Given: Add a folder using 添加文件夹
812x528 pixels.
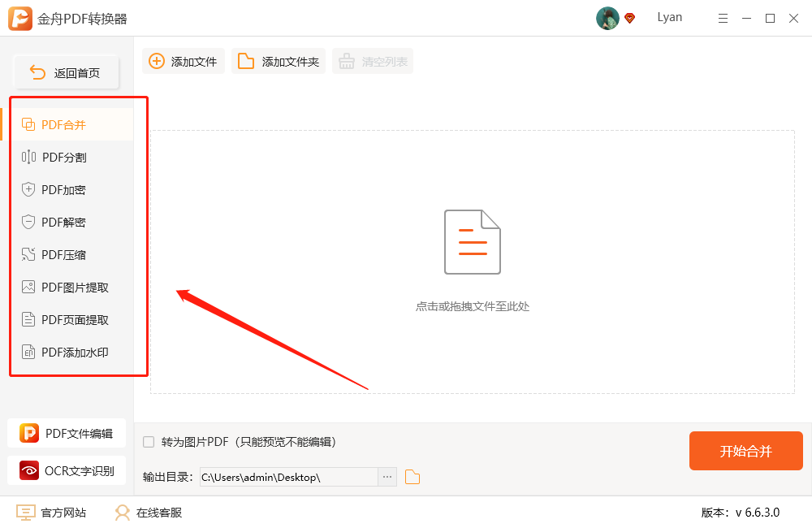Looking at the screenshot, I should (279, 61).
